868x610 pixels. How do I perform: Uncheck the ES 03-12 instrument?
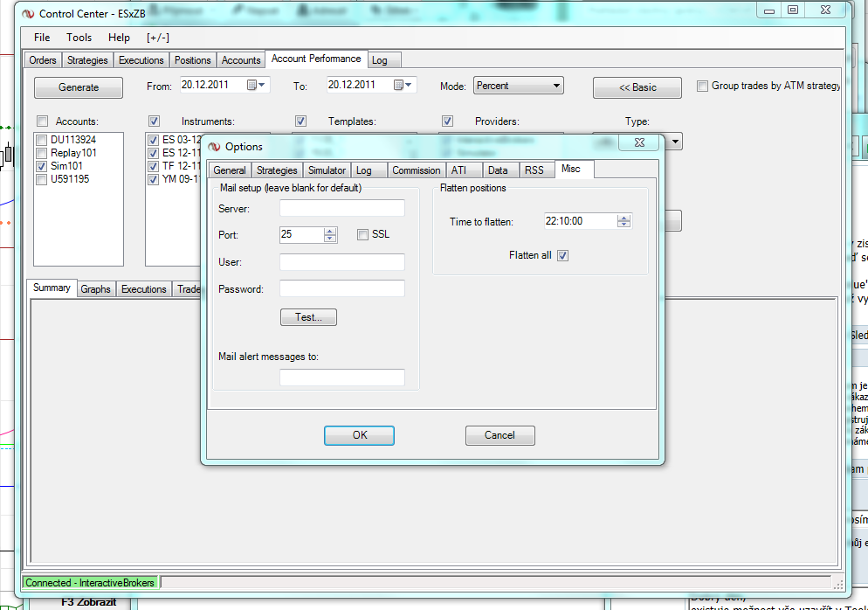(x=154, y=140)
